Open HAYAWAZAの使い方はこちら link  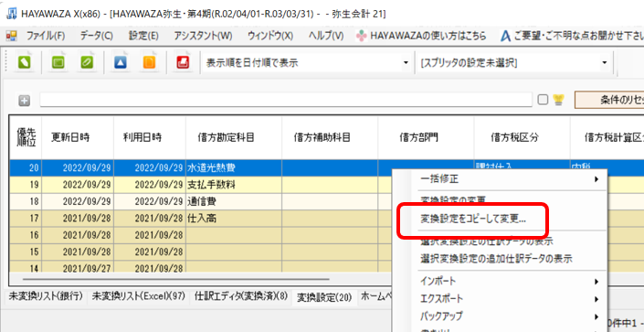coord(428,37)
